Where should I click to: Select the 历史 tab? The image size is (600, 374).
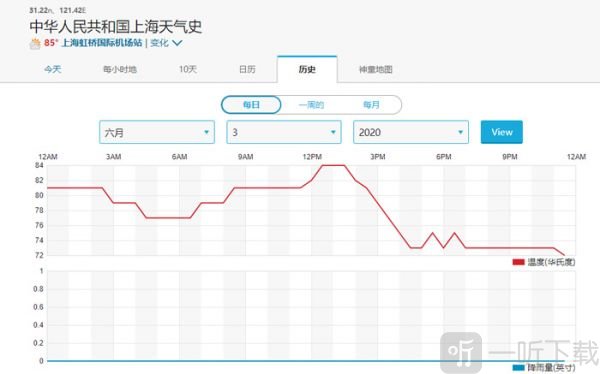[307, 69]
